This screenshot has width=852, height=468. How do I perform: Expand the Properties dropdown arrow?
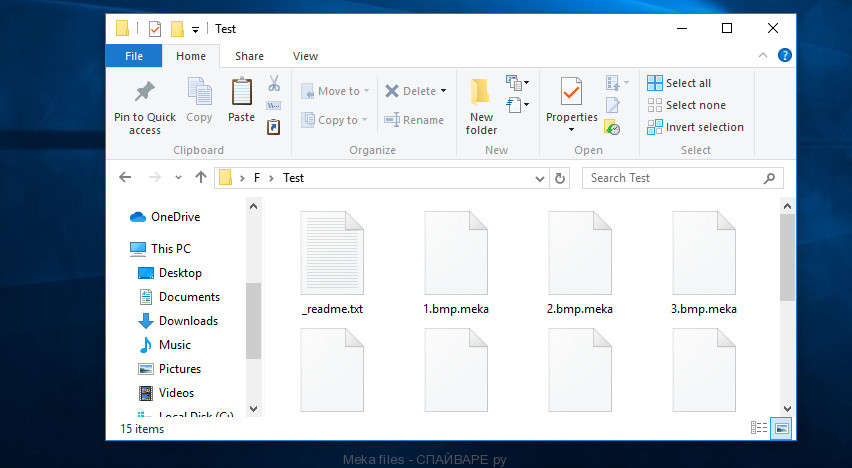(x=571, y=129)
